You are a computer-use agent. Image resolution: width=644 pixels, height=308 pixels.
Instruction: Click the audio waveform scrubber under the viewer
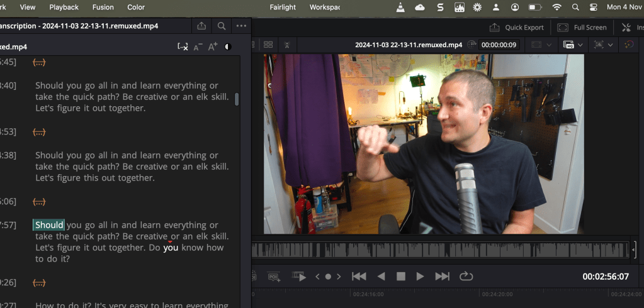[x=440, y=250]
